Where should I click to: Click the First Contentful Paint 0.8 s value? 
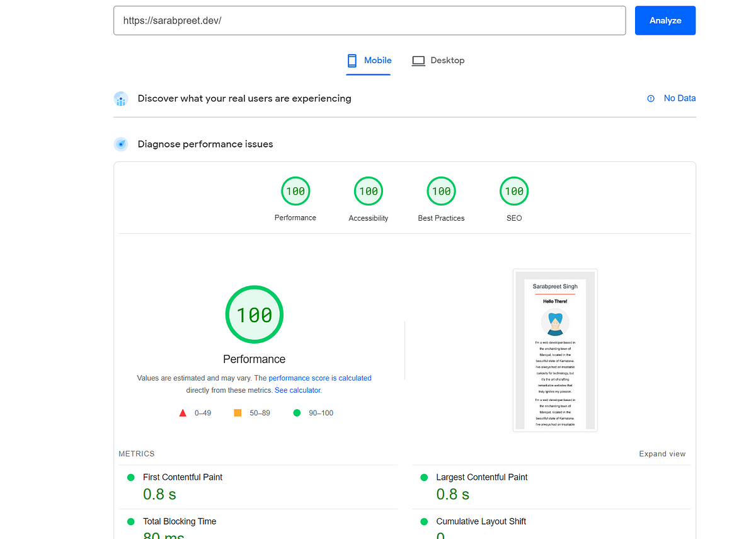(x=159, y=494)
